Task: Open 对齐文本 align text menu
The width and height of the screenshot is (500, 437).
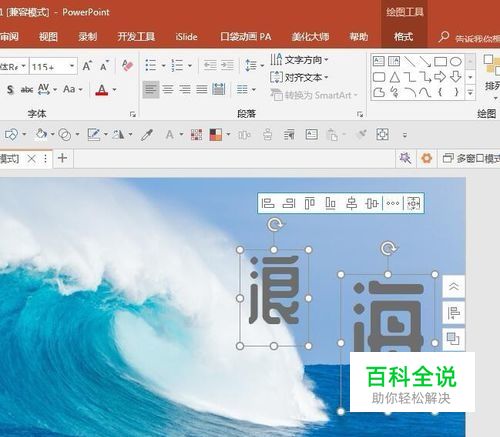Action: 299,78
